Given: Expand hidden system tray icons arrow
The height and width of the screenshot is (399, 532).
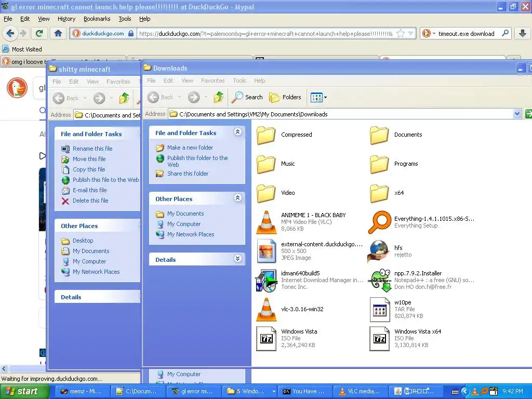Looking at the screenshot, I should point(465,392).
